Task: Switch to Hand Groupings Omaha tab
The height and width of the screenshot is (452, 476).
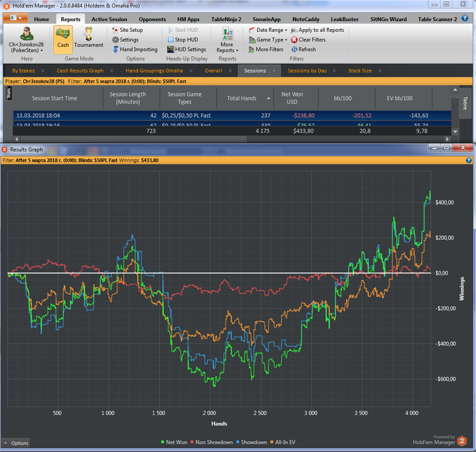Action: tap(154, 71)
